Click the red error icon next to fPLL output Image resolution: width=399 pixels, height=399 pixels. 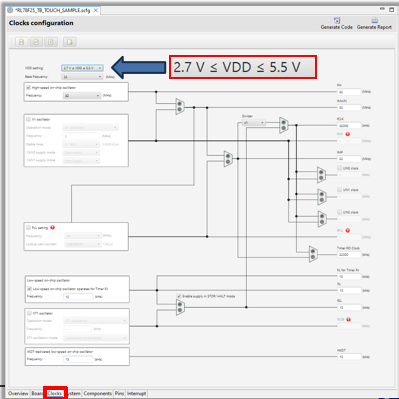point(348,230)
